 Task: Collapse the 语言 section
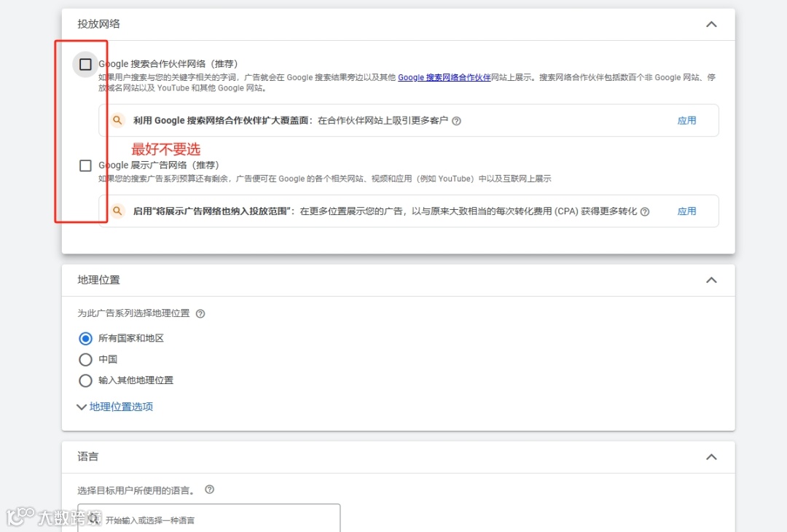click(x=711, y=457)
